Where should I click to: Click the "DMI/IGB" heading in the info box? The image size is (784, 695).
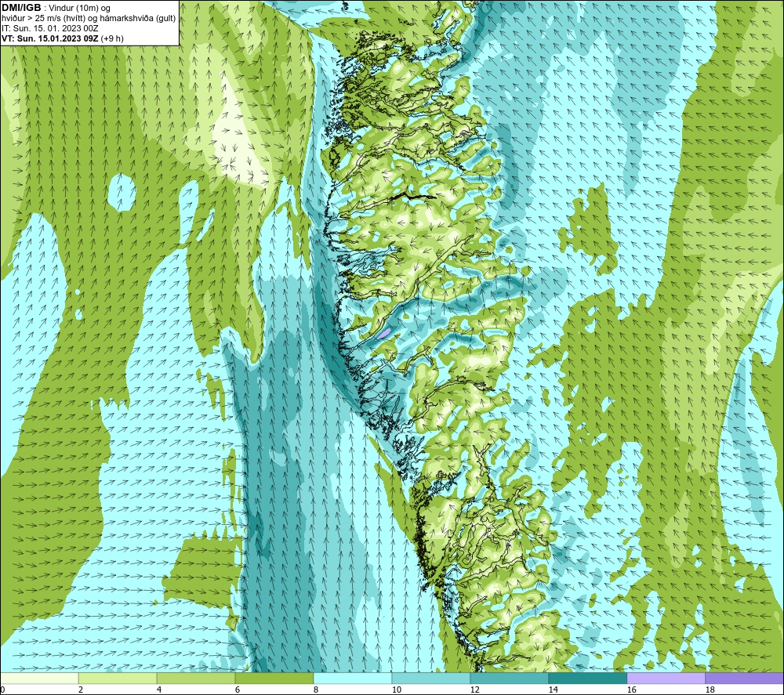click(x=21, y=8)
